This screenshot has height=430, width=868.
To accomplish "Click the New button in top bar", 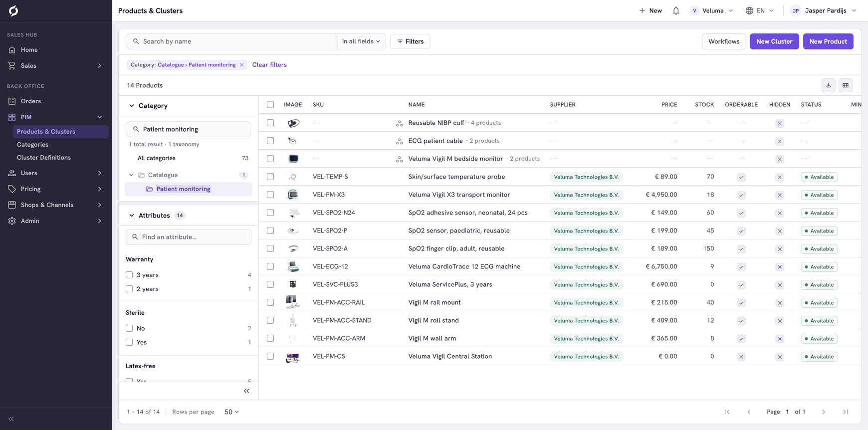I will [x=651, y=10].
